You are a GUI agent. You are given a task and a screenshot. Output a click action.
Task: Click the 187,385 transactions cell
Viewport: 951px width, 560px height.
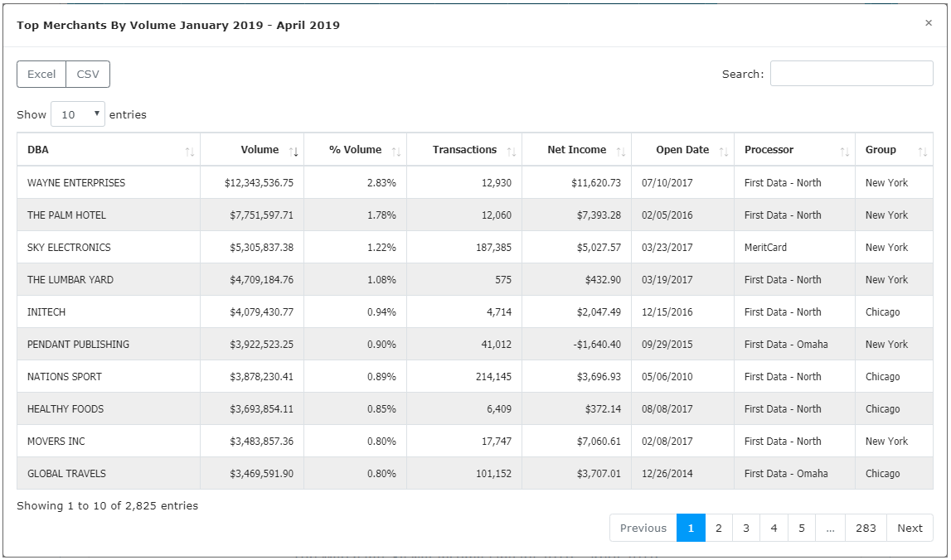(493, 247)
